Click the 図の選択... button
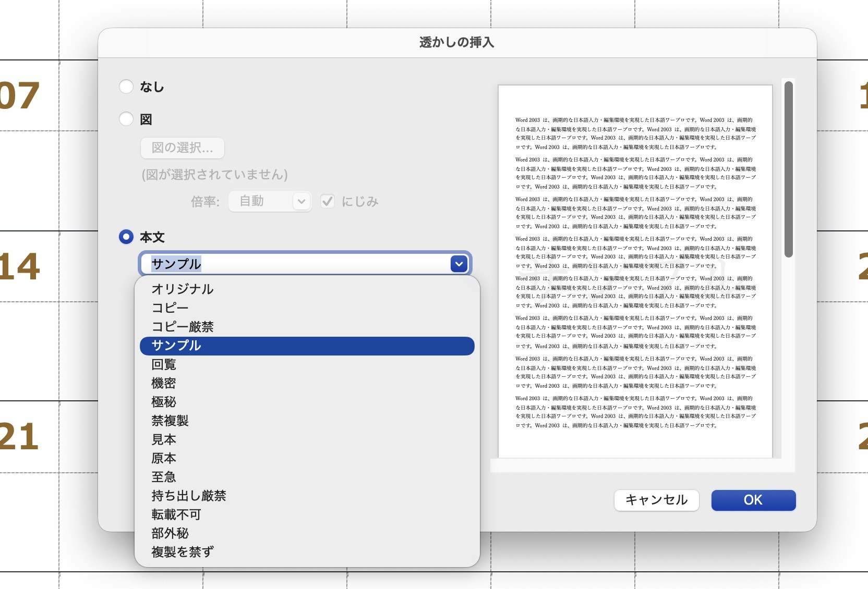Screen dimensions: 868x589 pyautogui.click(x=183, y=148)
